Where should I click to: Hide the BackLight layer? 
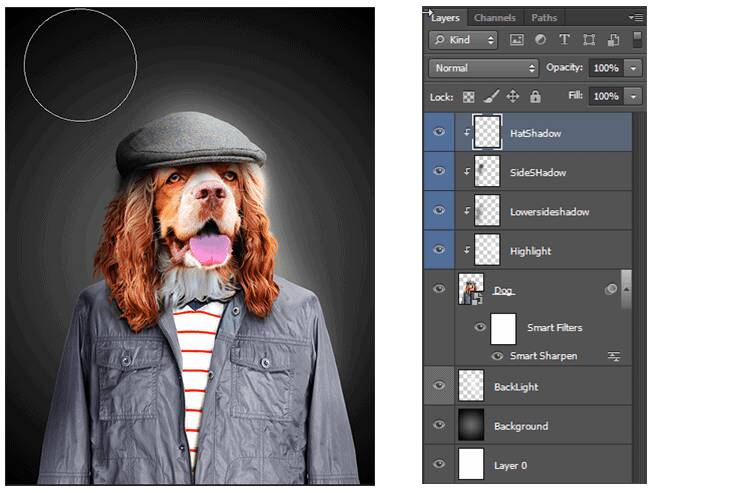pyautogui.click(x=439, y=386)
